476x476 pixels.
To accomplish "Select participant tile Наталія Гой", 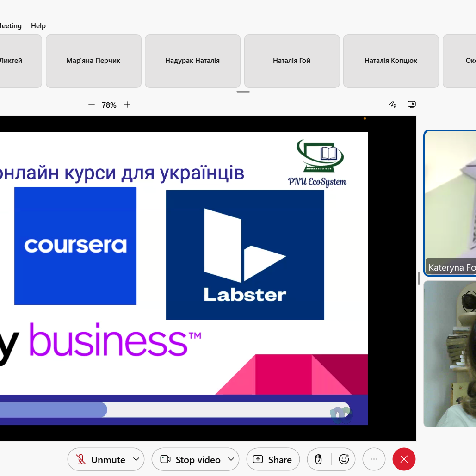I will click(x=292, y=61).
